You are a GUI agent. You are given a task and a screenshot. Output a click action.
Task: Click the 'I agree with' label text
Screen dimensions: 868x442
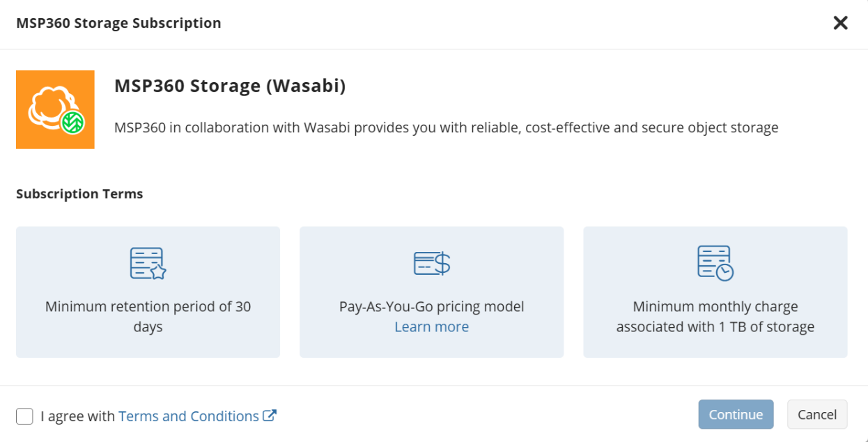[x=77, y=416]
